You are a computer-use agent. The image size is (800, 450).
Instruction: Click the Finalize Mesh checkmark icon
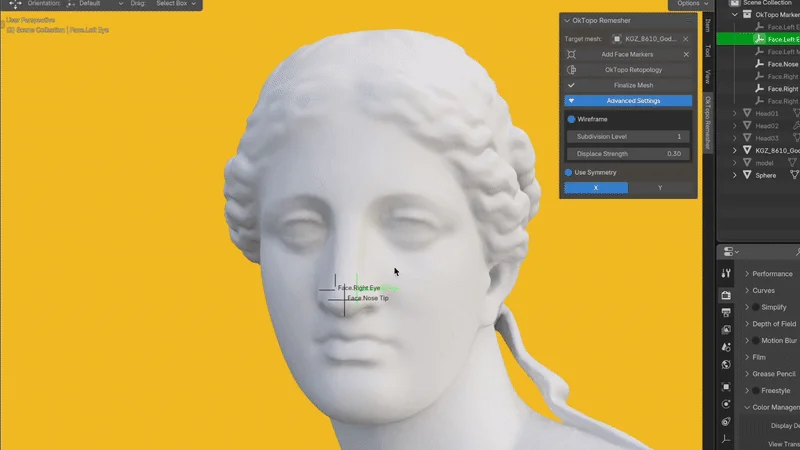(571, 85)
